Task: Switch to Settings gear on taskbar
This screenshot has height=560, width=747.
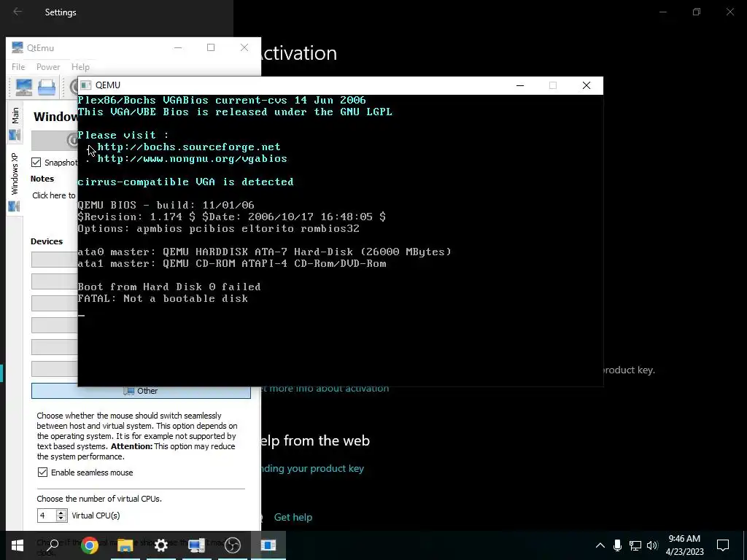Action: (x=161, y=545)
